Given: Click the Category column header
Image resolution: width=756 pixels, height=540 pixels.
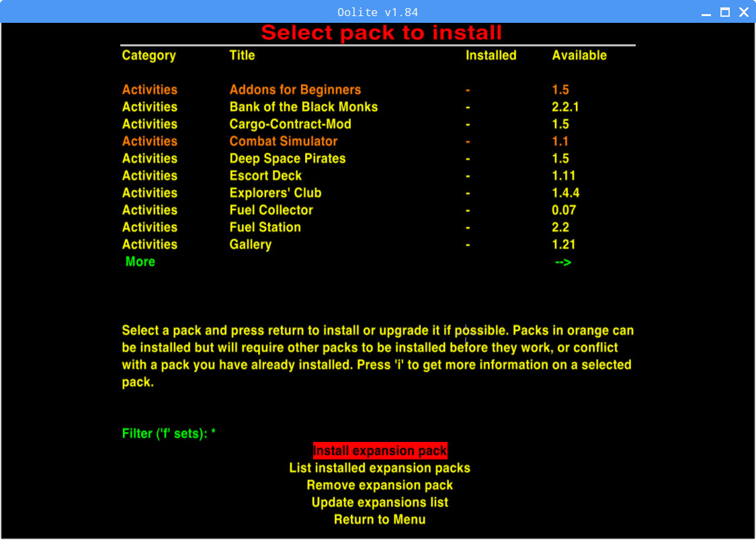Looking at the screenshot, I should [149, 56].
